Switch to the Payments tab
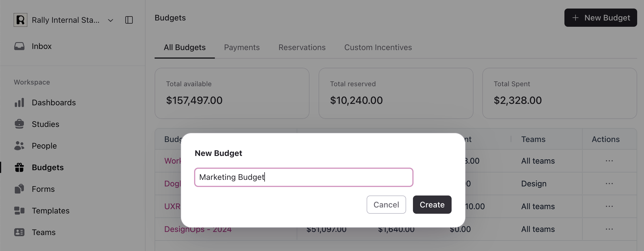 (x=242, y=47)
